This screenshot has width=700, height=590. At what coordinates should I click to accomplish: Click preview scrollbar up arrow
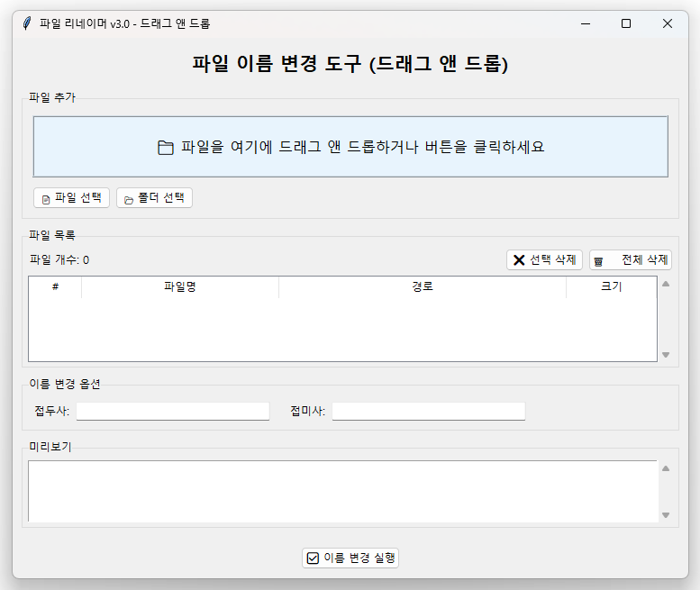pyautogui.click(x=666, y=468)
